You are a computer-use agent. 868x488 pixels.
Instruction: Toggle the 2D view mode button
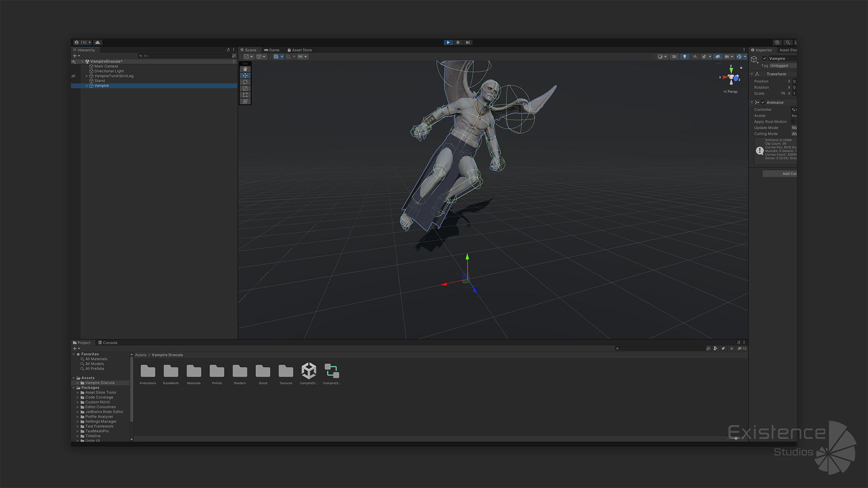click(674, 56)
